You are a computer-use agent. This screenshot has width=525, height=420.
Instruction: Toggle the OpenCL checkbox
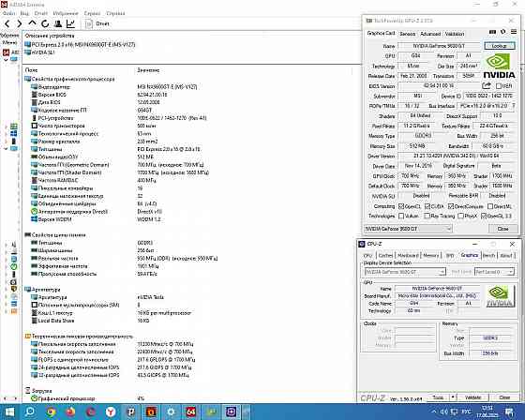[x=401, y=206]
